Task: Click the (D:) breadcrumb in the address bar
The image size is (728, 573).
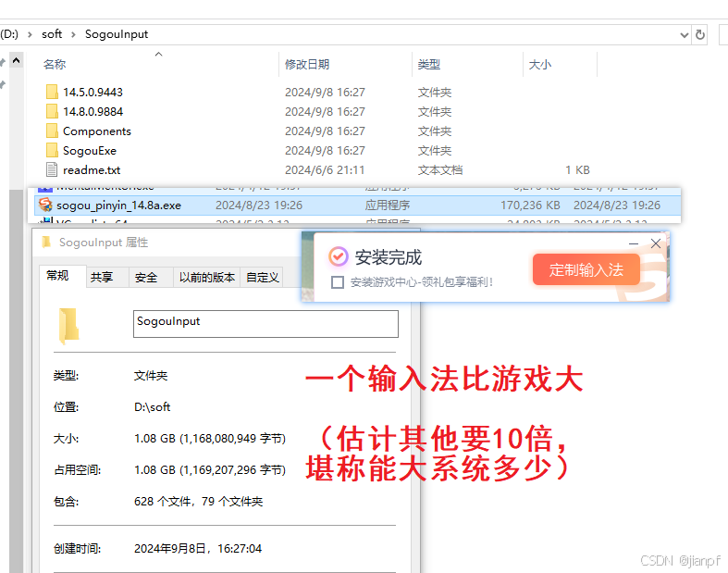Action: [9, 34]
